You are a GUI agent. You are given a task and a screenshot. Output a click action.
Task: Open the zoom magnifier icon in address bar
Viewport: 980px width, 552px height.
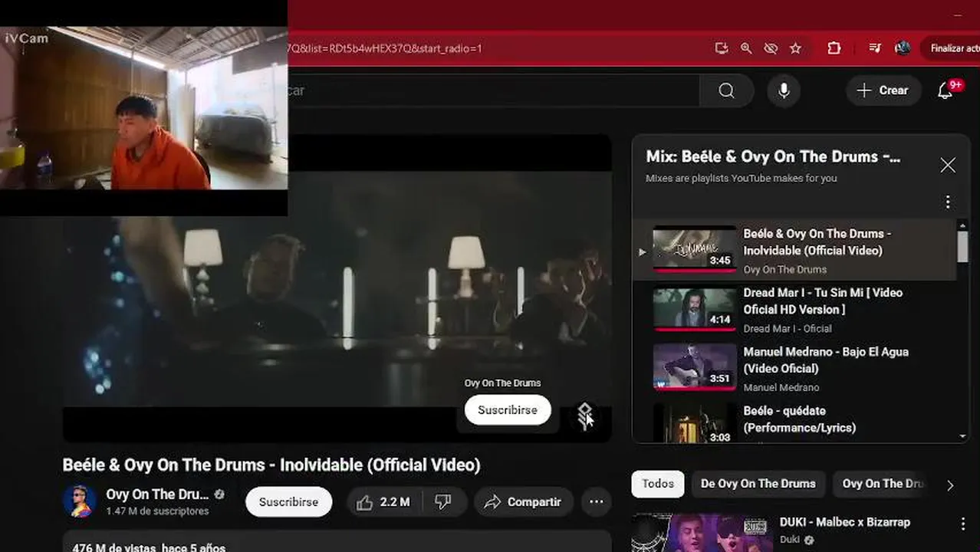coord(746,48)
